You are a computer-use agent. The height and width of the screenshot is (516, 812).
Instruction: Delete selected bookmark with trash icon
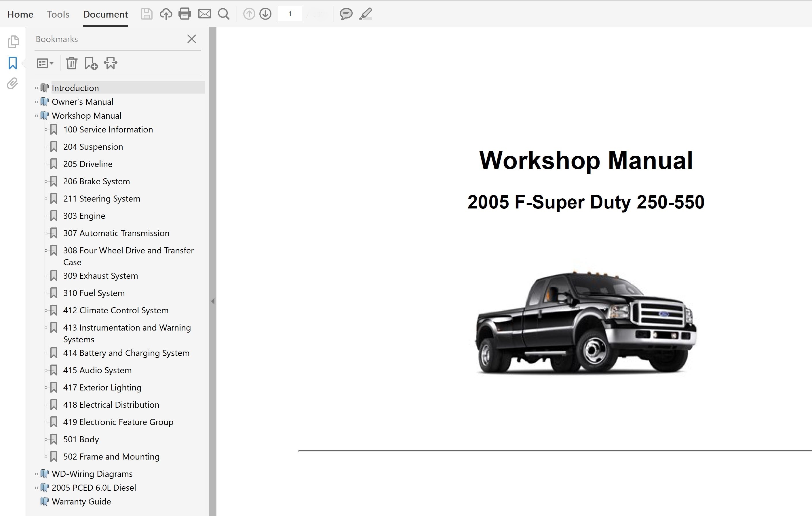point(71,63)
